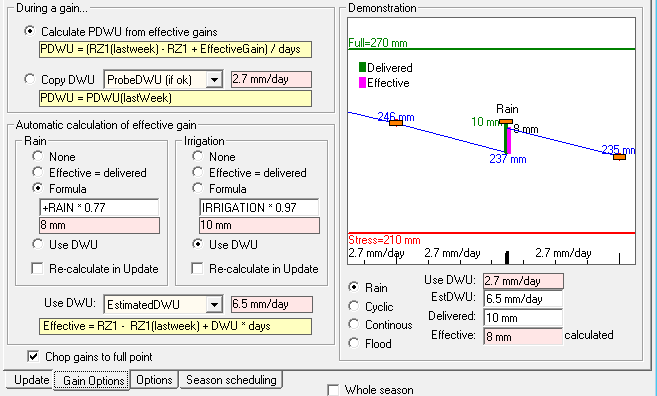Image resolution: width=657 pixels, height=396 pixels.
Task: Click the IRRIGATION * 0.97 formula field
Action: point(259,207)
